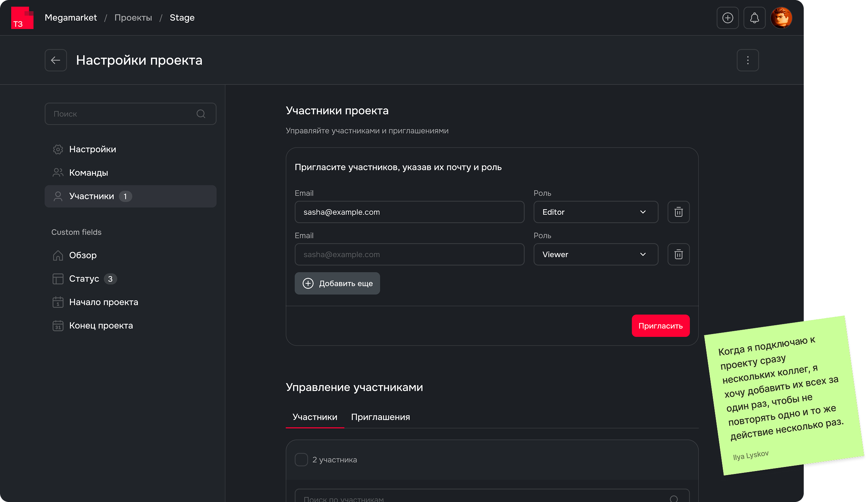The width and height of the screenshot is (868, 502).
Task: Click the plus create icon in header
Action: [728, 18]
